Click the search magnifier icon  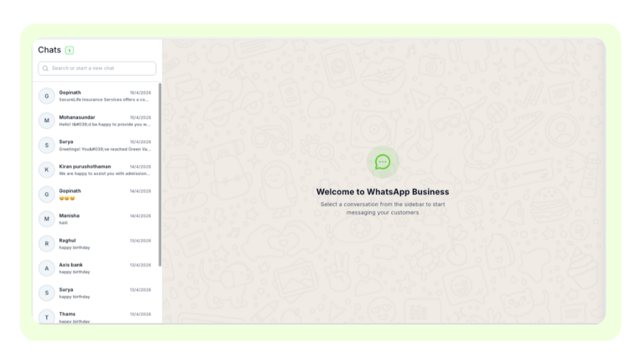pos(45,68)
